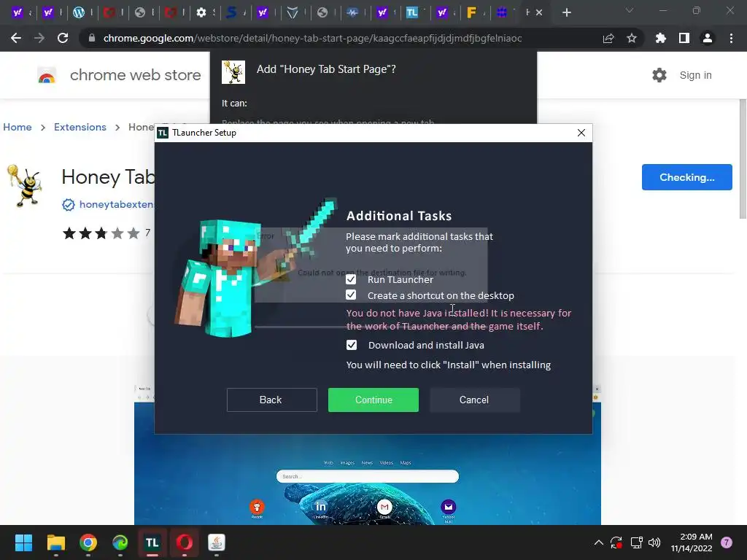Viewport: 747px width, 560px height.
Task: Share this page from address bar
Action: point(608,38)
